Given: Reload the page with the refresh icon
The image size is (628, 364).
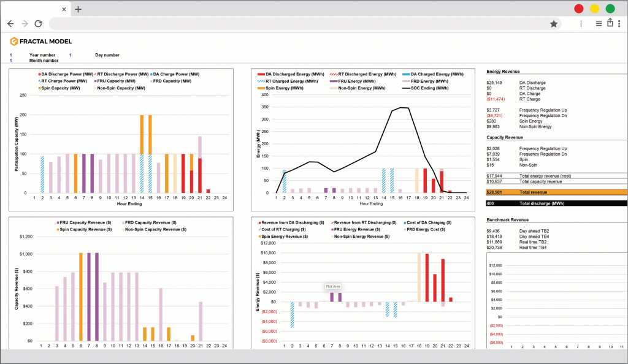Looking at the screenshot, I should point(38,23).
